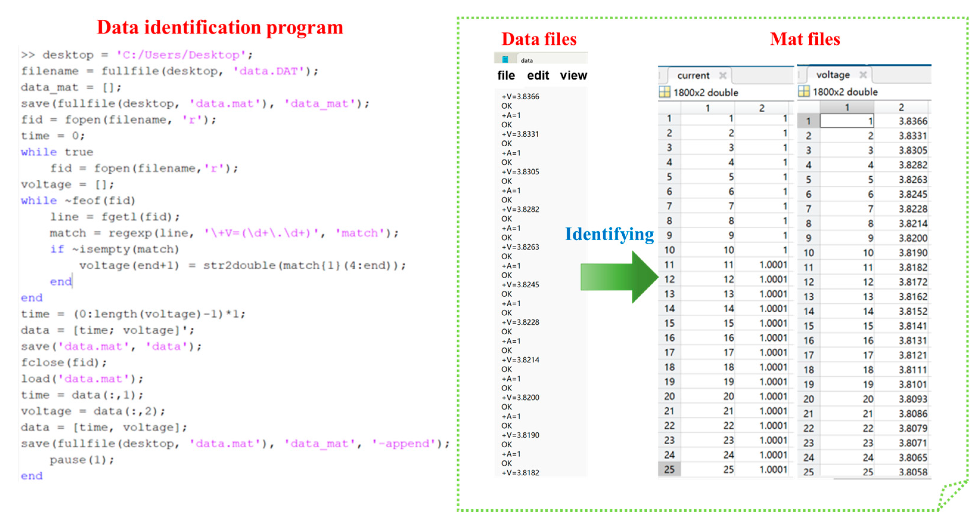Click the pause(1); line in code
The height and width of the screenshot is (526, 980).
pyautogui.click(x=82, y=460)
